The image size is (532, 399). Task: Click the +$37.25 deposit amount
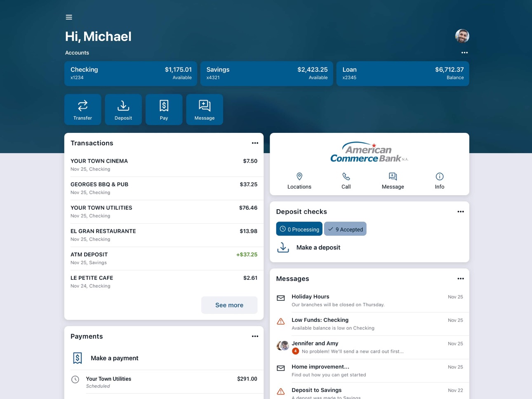coord(247,255)
